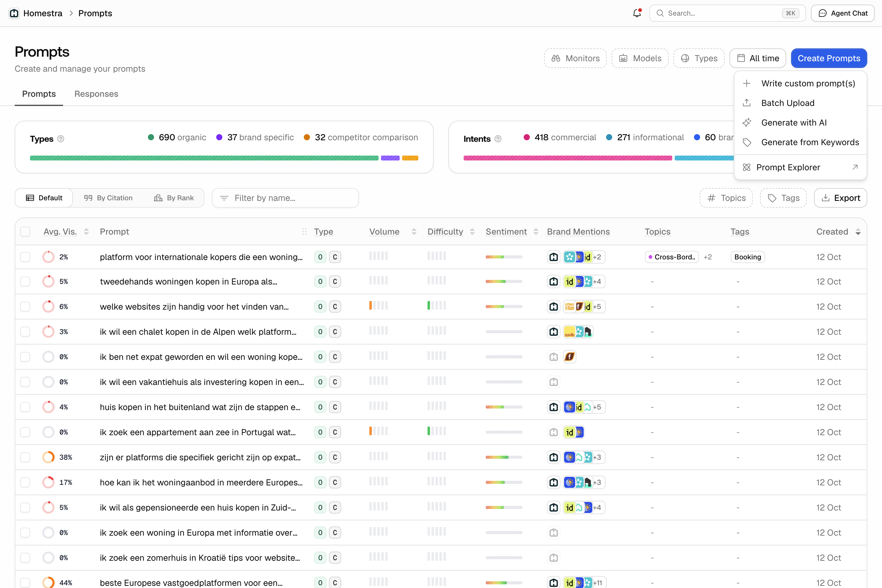Image resolution: width=882 pixels, height=588 pixels.
Task: Tick the checkbox for the Kroatië zomerhuis row
Action: click(x=25, y=558)
